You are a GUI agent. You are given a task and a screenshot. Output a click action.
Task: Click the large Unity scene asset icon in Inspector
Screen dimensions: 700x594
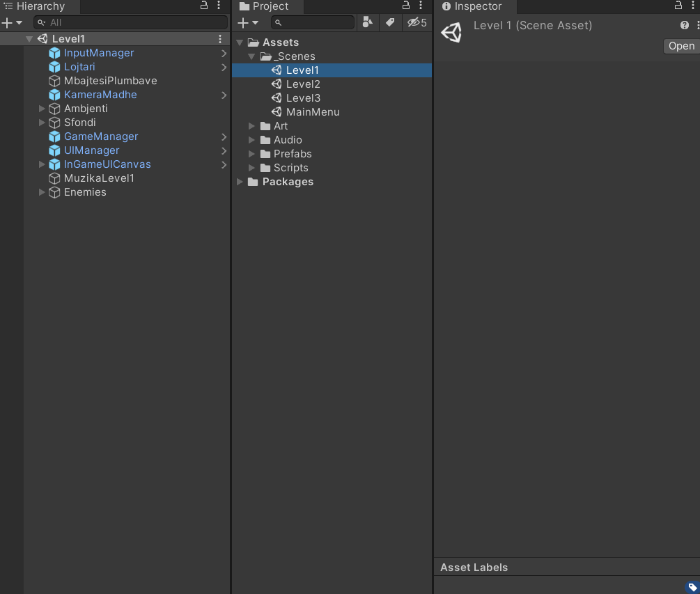coord(451,33)
